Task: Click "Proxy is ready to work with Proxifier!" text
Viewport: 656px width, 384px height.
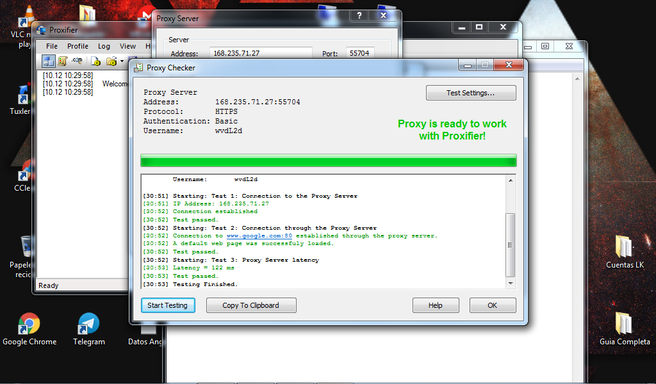Action: [x=452, y=130]
